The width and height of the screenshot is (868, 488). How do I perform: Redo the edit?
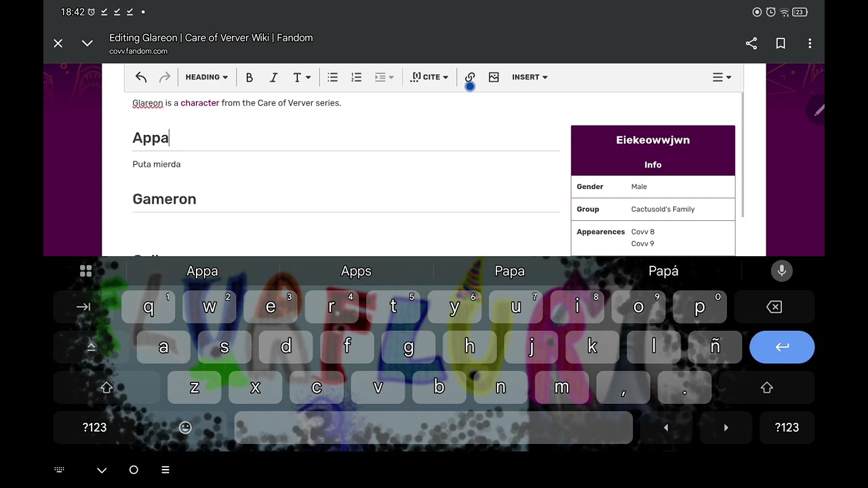(x=164, y=77)
